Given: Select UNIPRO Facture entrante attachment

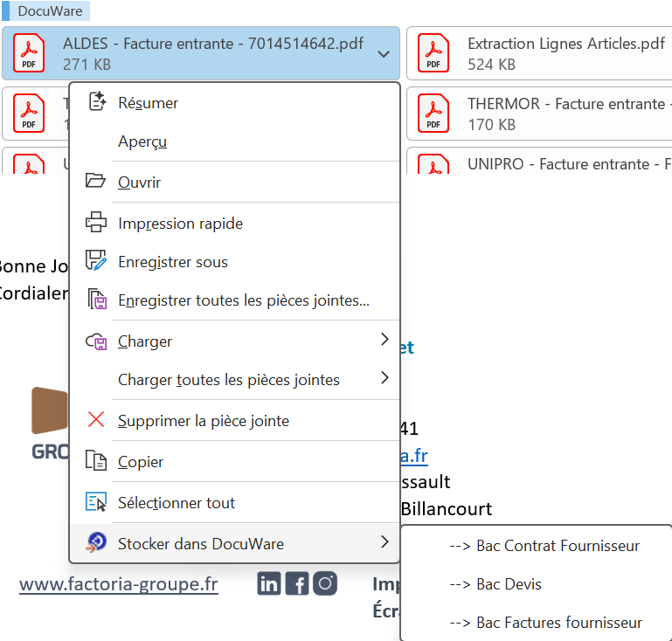Looking at the screenshot, I should point(539,161).
